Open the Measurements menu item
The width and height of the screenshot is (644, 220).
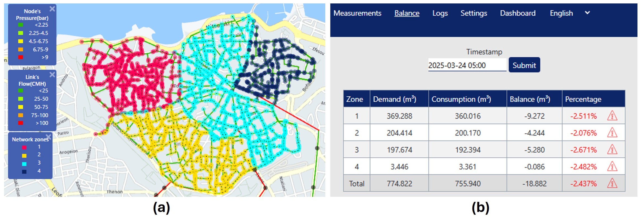(x=357, y=13)
